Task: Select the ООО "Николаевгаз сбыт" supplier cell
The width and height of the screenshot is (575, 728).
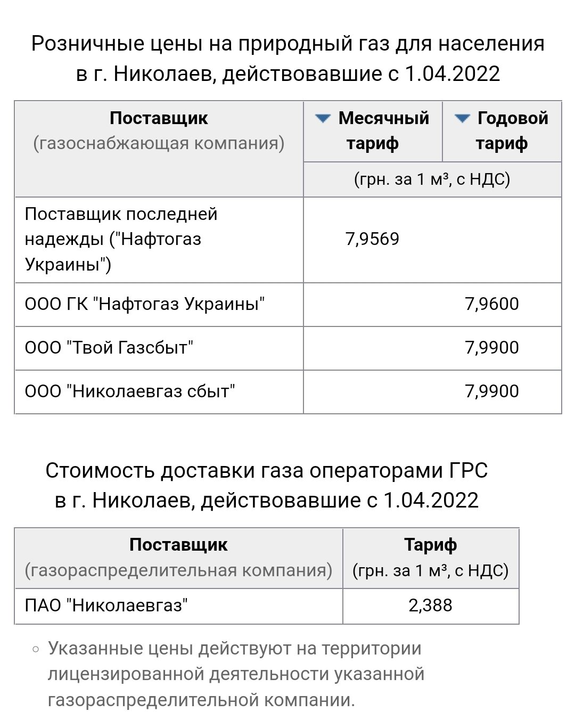Action: 130,391
